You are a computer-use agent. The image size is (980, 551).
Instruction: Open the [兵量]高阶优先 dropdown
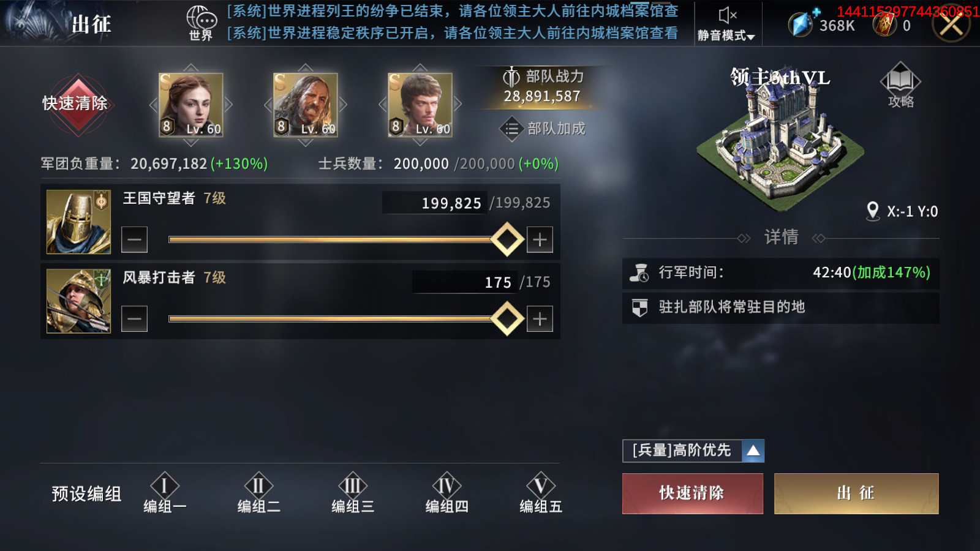coord(693,451)
